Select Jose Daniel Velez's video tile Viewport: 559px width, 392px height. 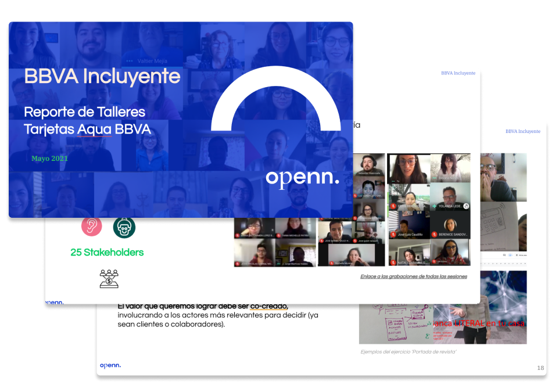335,233
